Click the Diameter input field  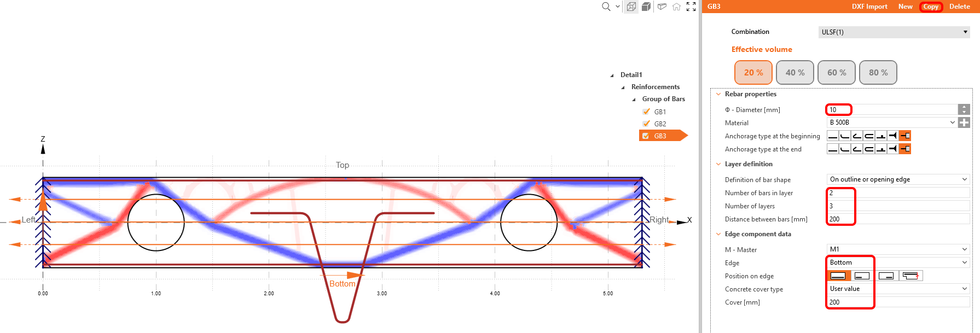tap(892, 109)
